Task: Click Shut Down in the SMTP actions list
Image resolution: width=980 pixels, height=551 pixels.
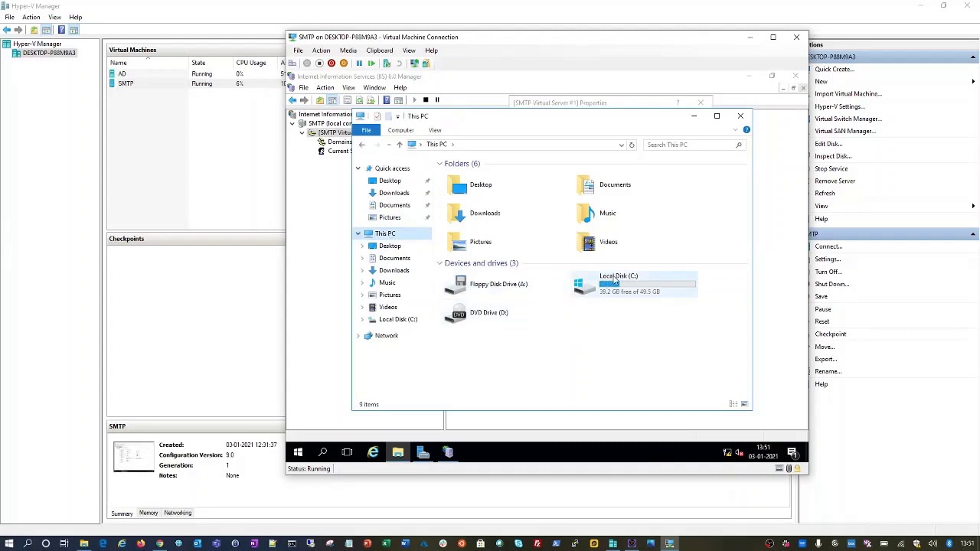Action: [831, 284]
